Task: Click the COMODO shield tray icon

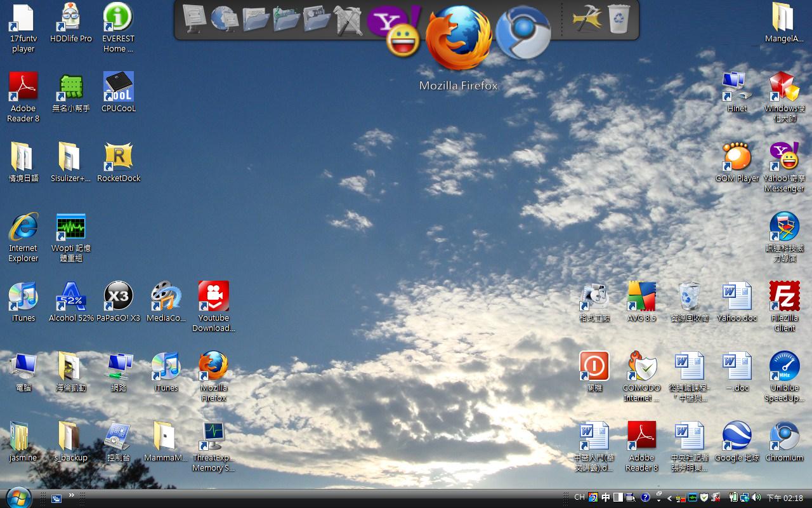Action: tap(704, 498)
